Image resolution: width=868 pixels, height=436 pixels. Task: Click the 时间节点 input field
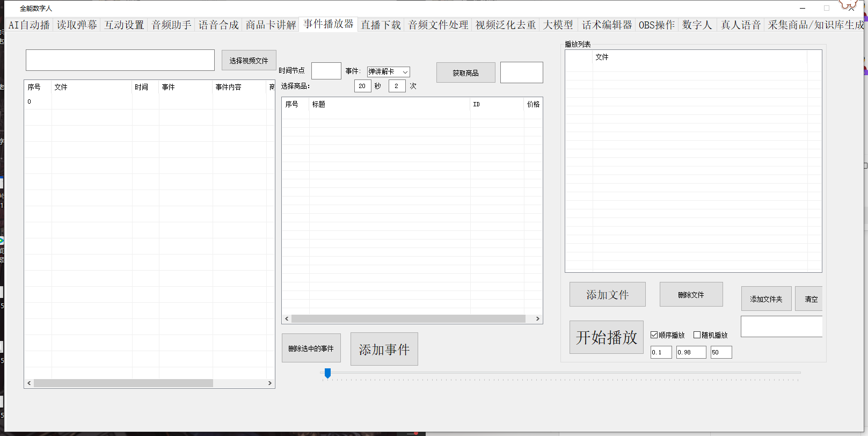326,71
